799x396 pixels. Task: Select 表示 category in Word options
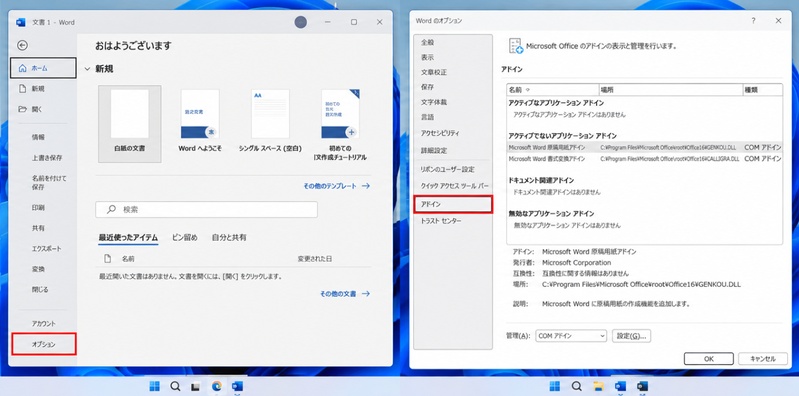point(428,58)
